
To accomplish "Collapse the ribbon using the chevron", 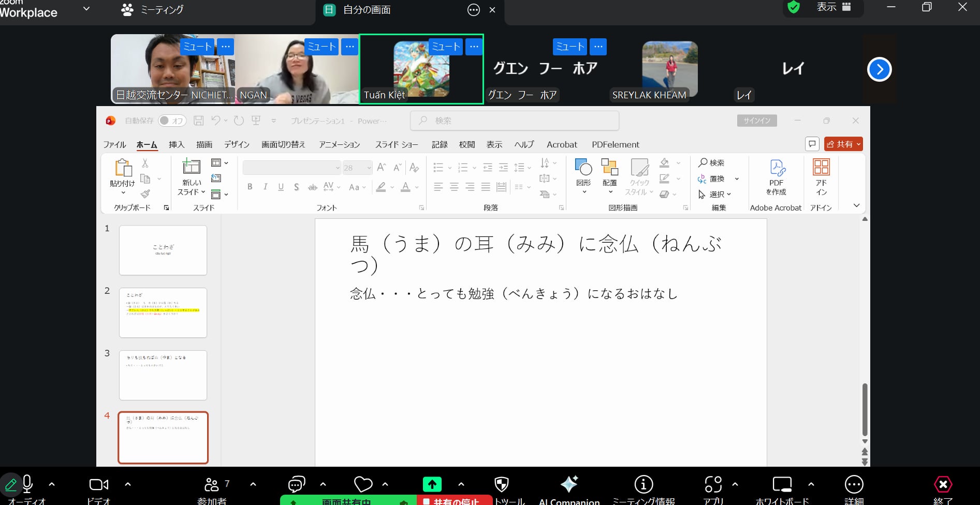I will (856, 205).
